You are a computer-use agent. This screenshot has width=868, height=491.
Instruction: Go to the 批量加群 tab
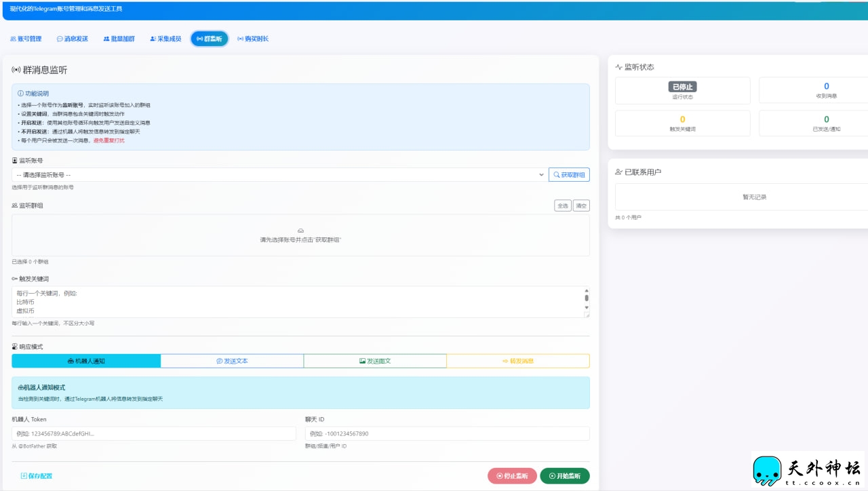(119, 39)
